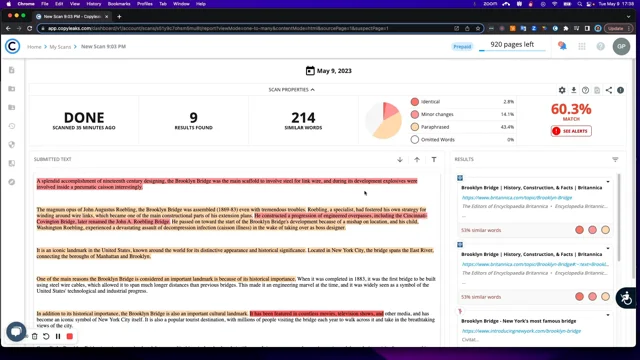Pause the screen recording
The height and width of the screenshot is (360, 640).
point(58,336)
